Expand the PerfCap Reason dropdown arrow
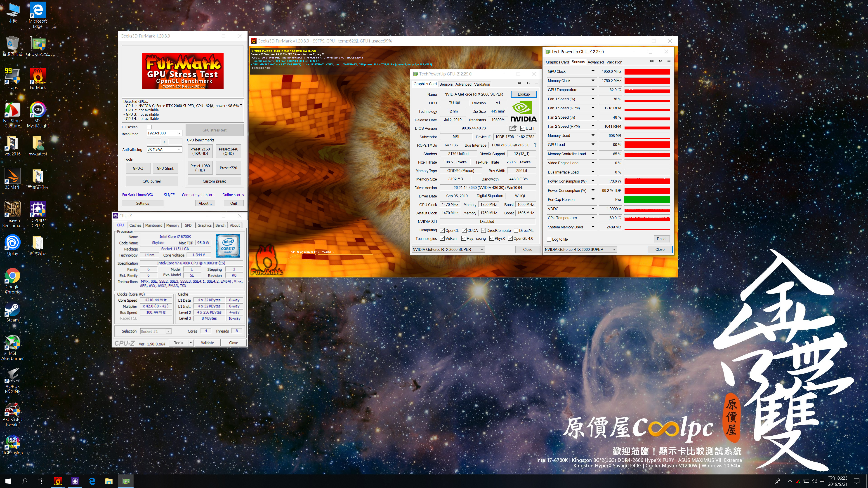The image size is (868, 488). tap(593, 199)
